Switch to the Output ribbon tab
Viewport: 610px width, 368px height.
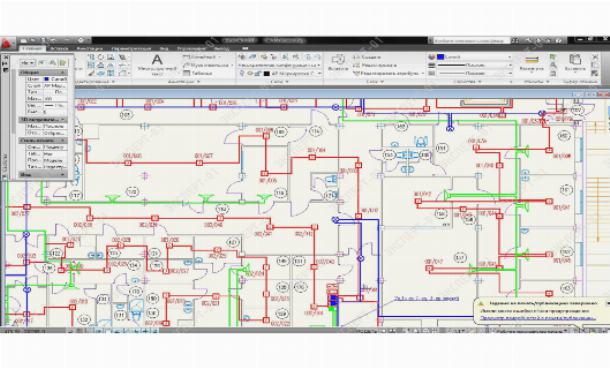(221, 49)
